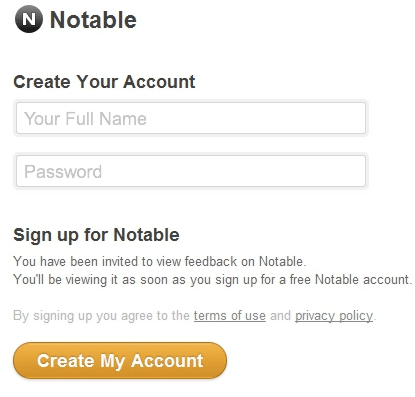Click the white letter N inside the logo
The height and width of the screenshot is (397, 415).
pyautogui.click(x=29, y=19)
